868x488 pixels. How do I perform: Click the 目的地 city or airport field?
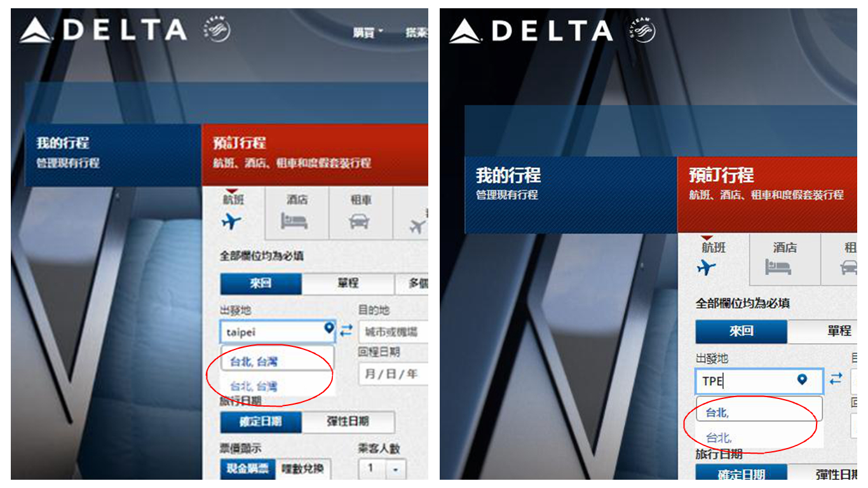[393, 332]
